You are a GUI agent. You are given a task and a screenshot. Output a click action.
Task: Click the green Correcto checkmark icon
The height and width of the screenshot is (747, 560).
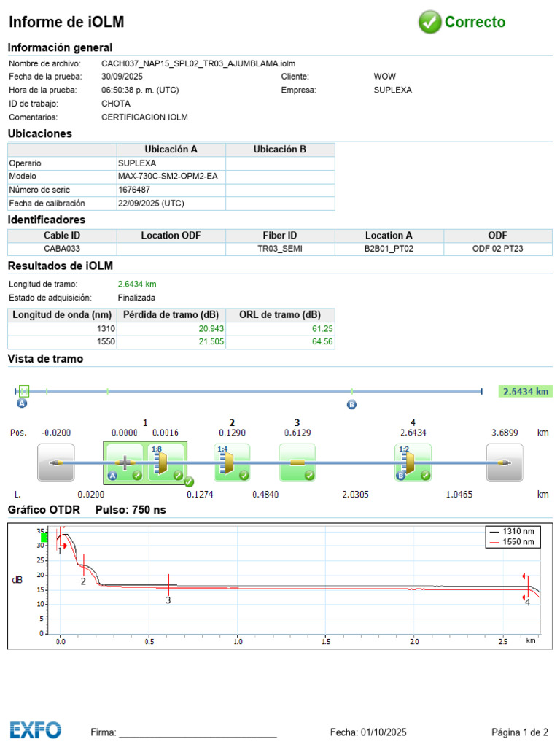429,22
